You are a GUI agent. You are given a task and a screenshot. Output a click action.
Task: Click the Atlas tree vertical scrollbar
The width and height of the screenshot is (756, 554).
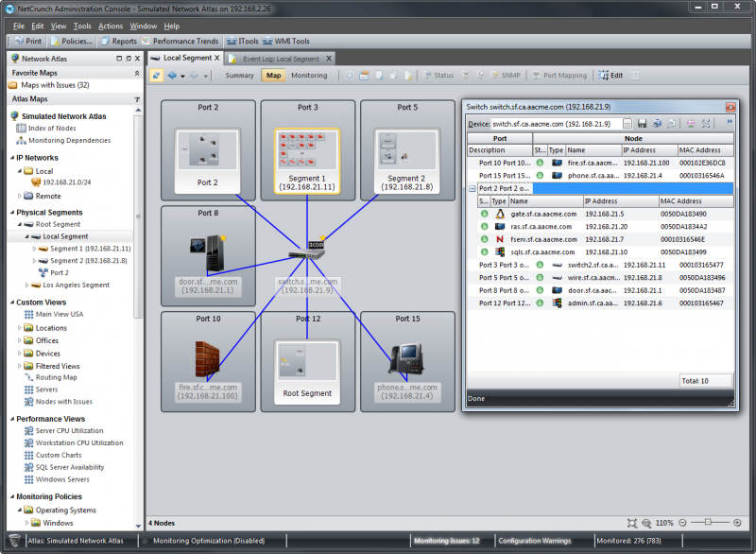pos(138,217)
